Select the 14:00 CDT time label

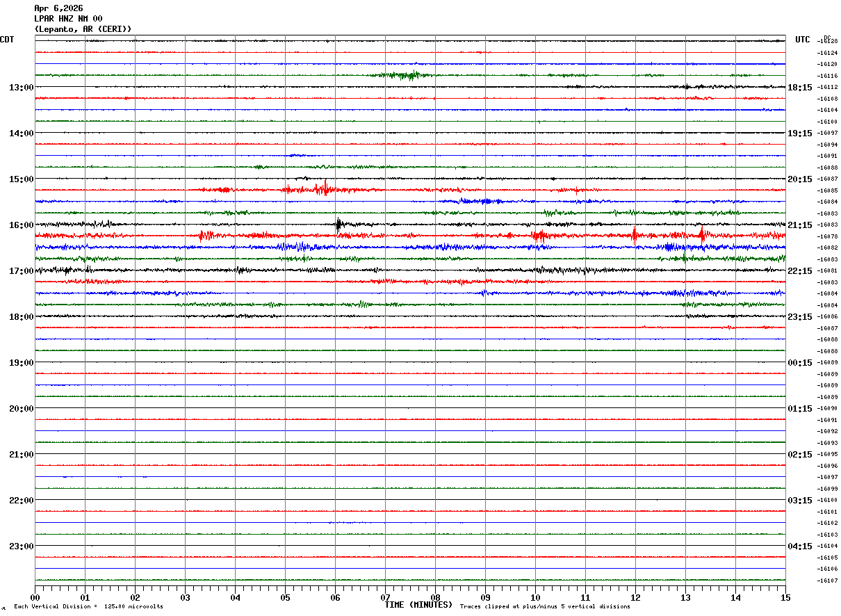(21, 133)
